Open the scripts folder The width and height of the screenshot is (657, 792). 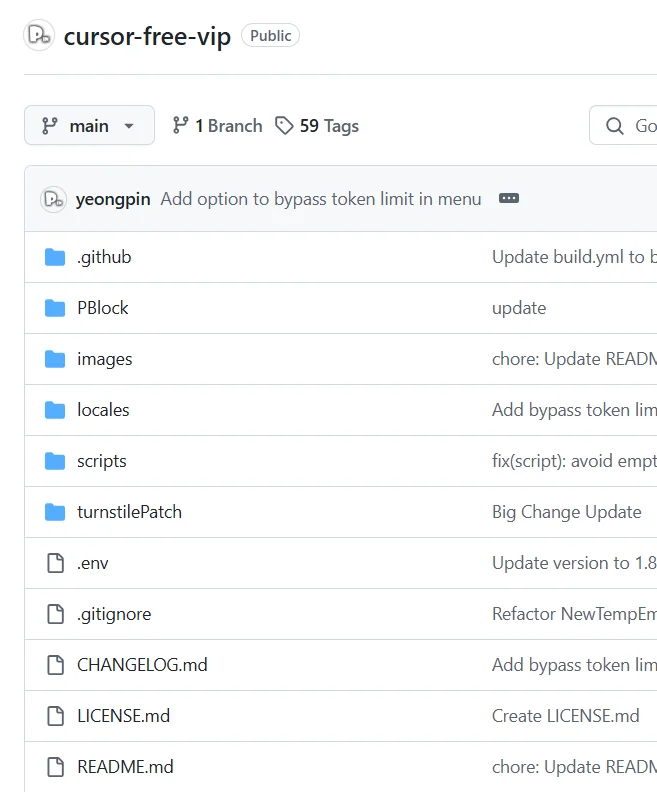coord(102,461)
